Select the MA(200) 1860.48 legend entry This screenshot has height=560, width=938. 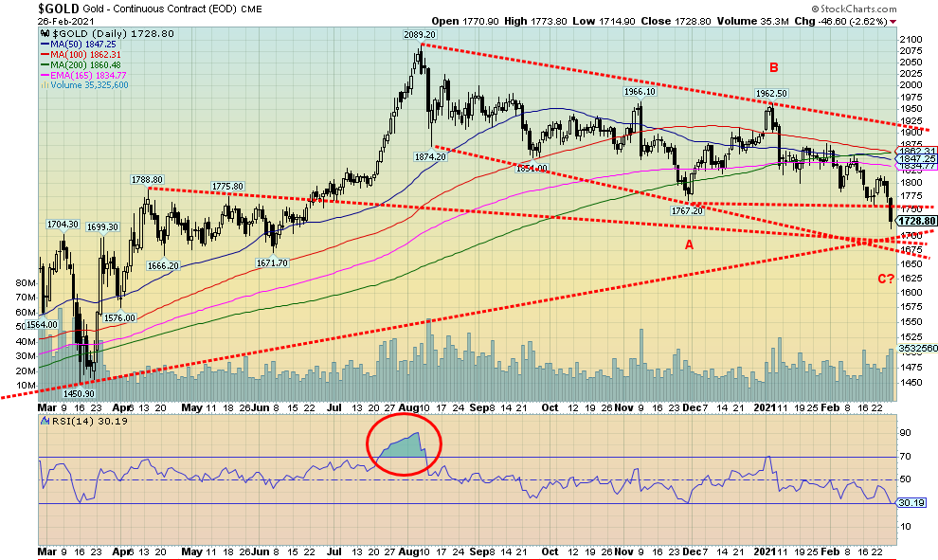pos(85,65)
